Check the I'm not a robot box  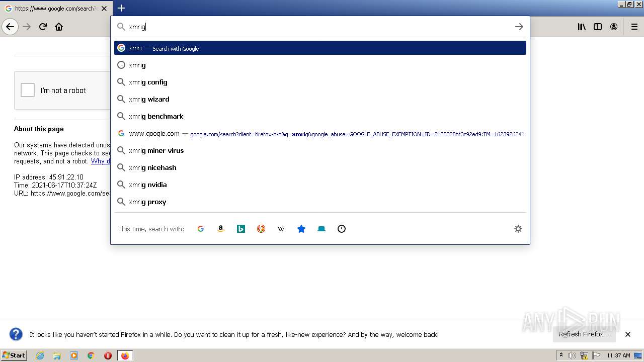coord(28,90)
